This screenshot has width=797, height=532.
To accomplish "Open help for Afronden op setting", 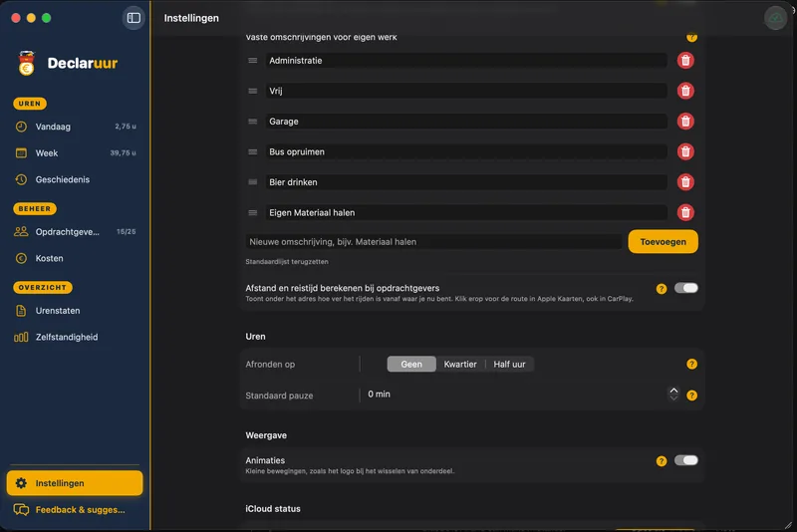I will point(691,364).
